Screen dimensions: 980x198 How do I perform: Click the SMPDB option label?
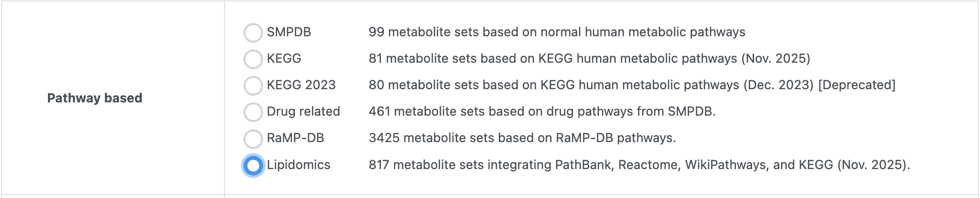[x=289, y=32]
